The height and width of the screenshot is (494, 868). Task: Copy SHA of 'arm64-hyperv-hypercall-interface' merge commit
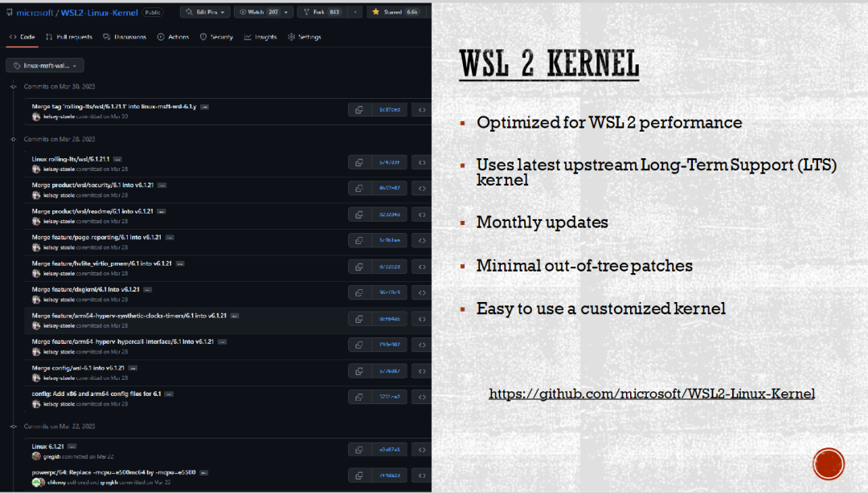359,345
